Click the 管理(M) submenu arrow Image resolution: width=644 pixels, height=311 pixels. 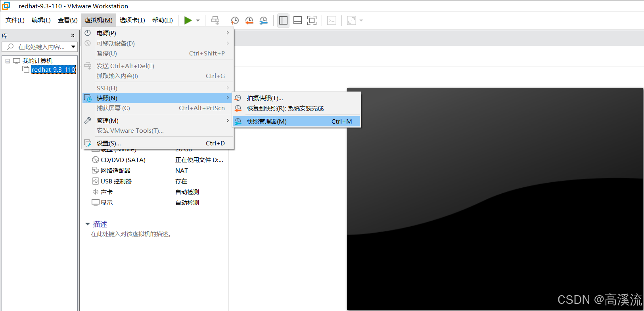(x=228, y=120)
